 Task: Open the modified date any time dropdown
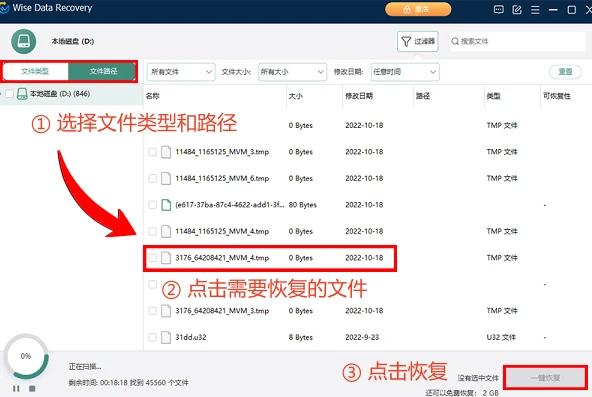point(405,72)
